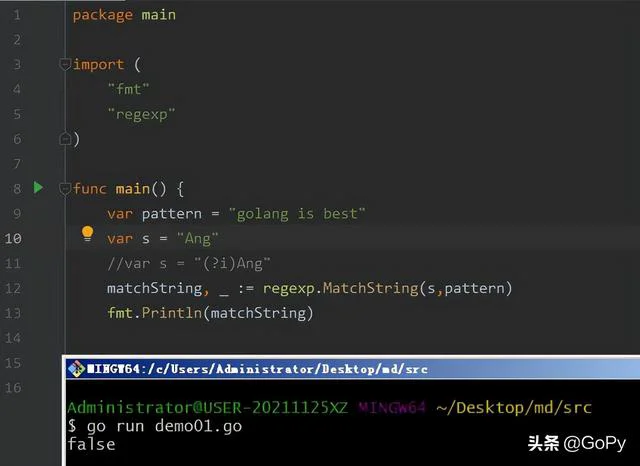Click the MINGW64 terminal title bar

coord(300,369)
